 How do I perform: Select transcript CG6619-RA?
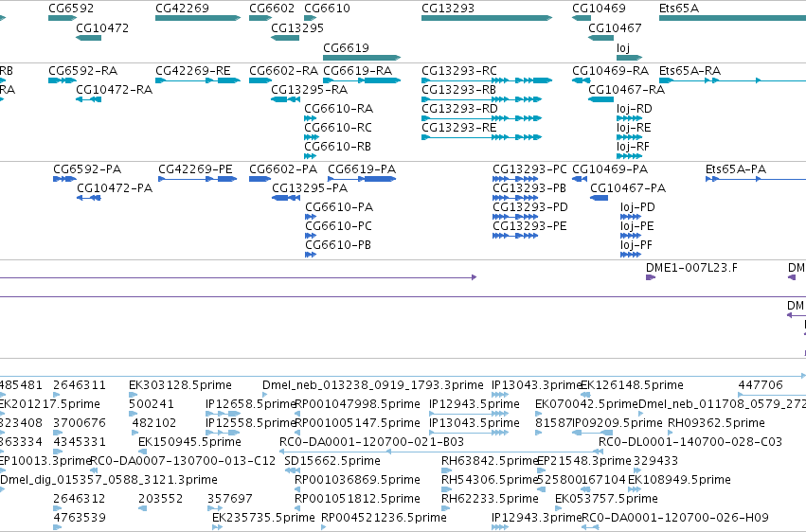[x=357, y=71]
